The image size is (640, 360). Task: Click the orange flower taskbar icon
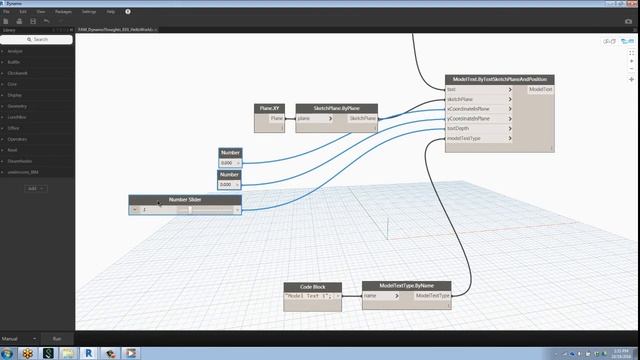(27, 353)
